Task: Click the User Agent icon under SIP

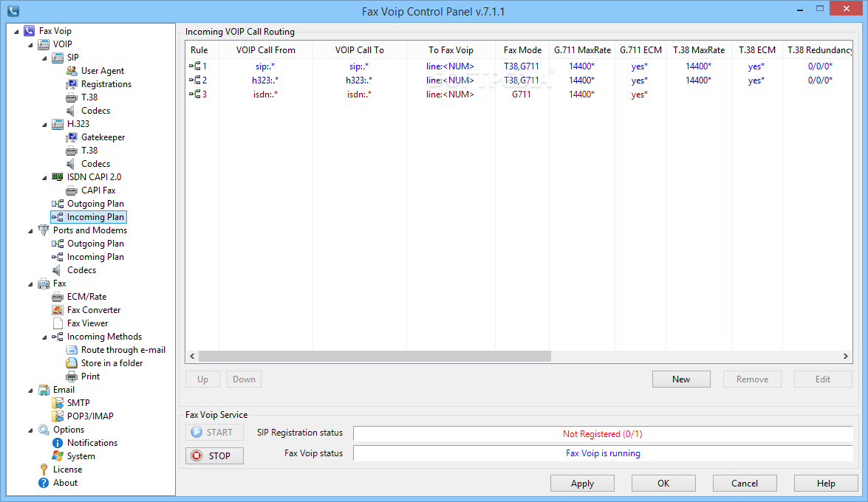Action: [x=72, y=70]
